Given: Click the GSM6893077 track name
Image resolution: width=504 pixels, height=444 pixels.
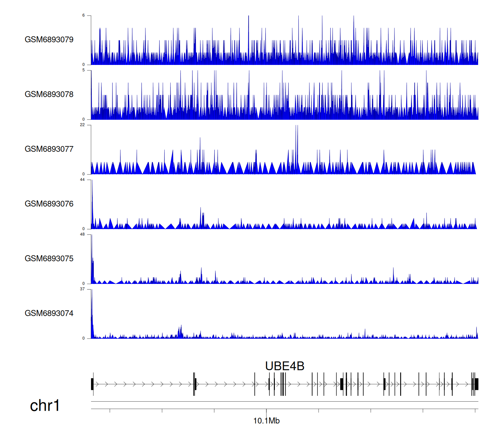Looking at the screenshot, I should point(49,149).
